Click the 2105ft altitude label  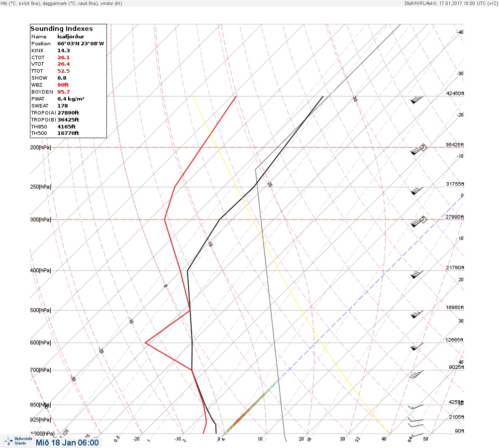click(x=456, y=417)
